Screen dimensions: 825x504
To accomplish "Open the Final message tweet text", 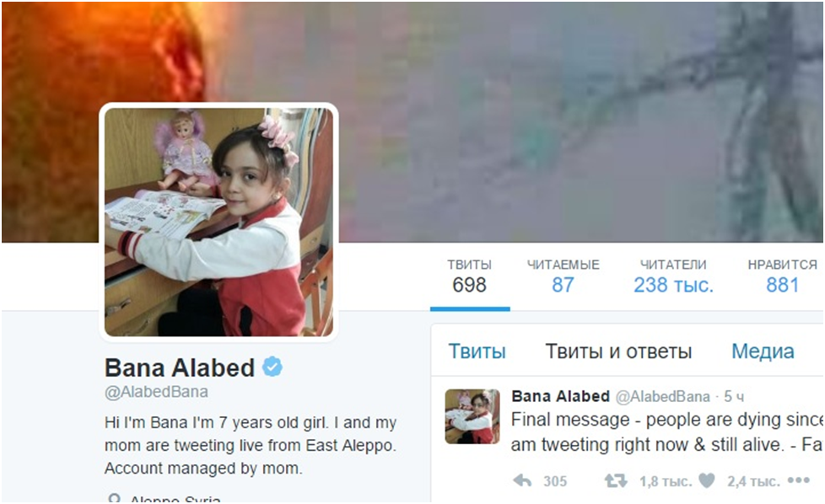I will (666, 432).
